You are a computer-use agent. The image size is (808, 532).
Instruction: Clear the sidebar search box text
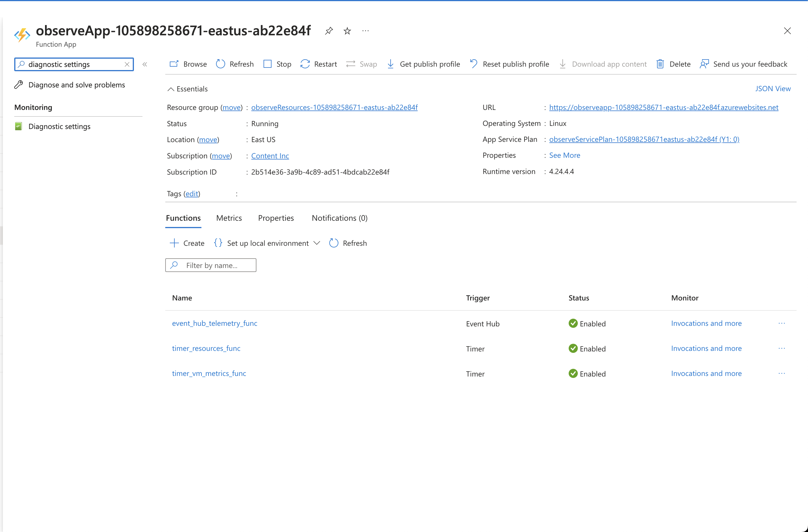(x=127, y=64)
